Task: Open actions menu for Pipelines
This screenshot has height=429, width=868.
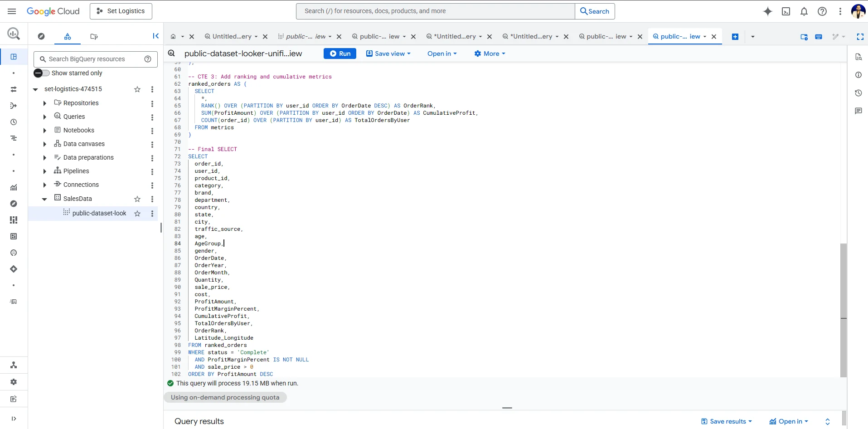Action: (152, 171)
